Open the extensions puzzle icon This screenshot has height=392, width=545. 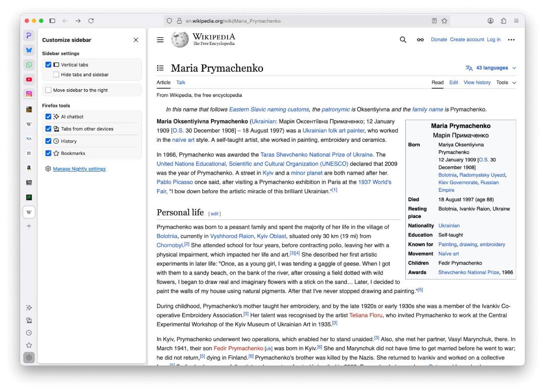click(503, 21)
